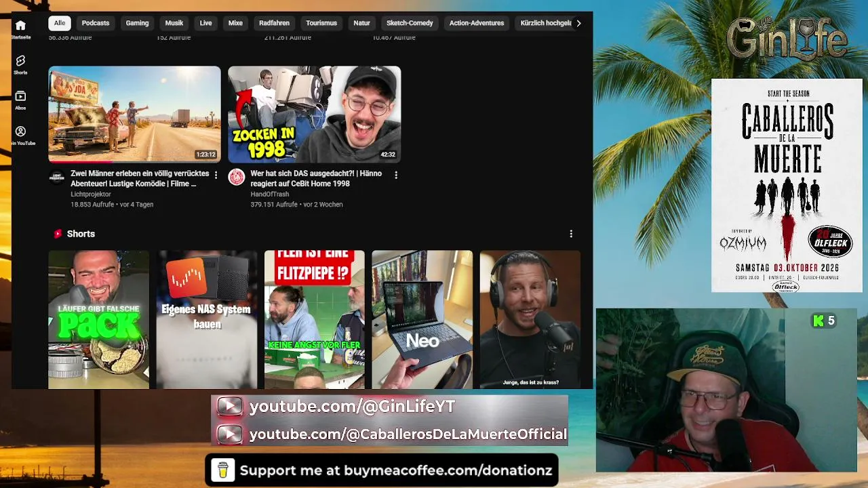Choose the Kürzlich hochgeladen chip
The width and height of the screenshot is (868, 488).
pyautogui.click(x=546, y=23)
